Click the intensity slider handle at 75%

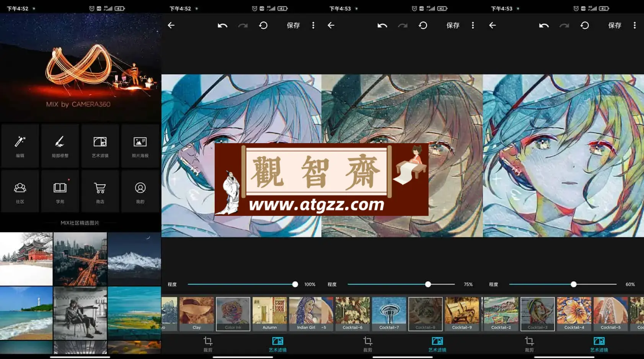click(x=428, y=284)
